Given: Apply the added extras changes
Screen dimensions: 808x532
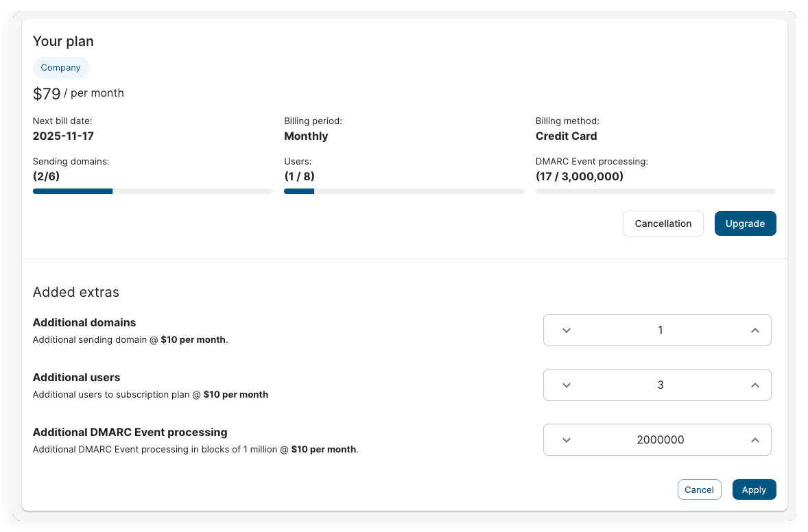Looking at the screenshot, I should [x=754, y=489].
